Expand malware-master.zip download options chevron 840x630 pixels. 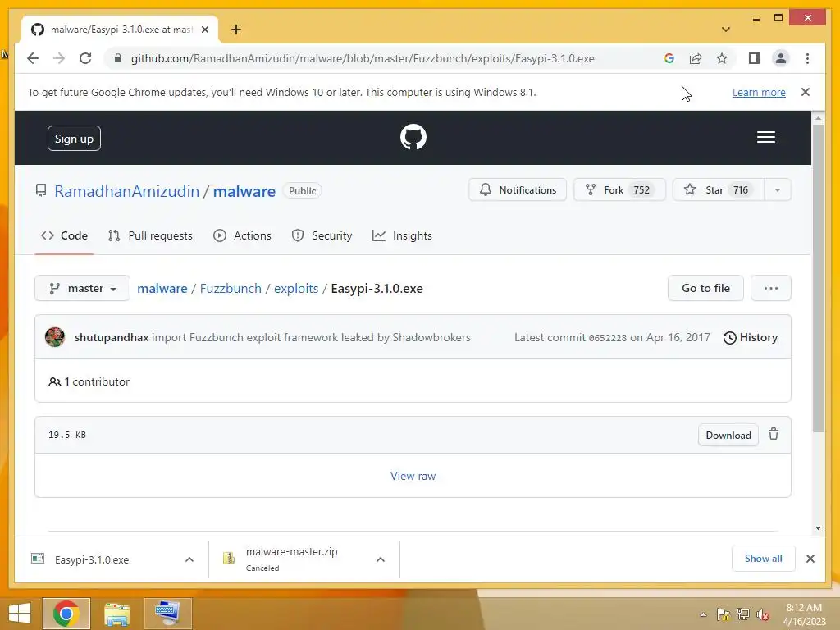(381, 559)
